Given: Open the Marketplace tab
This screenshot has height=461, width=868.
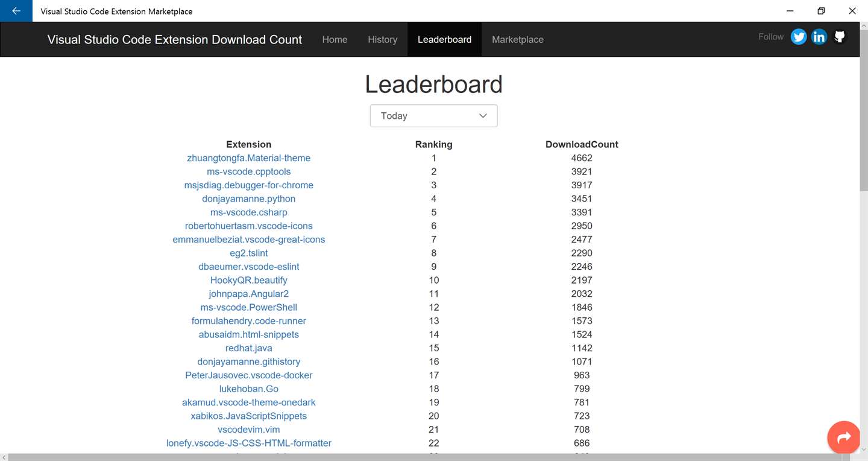Looking at the screenshot, I should (x=517, y=39).
